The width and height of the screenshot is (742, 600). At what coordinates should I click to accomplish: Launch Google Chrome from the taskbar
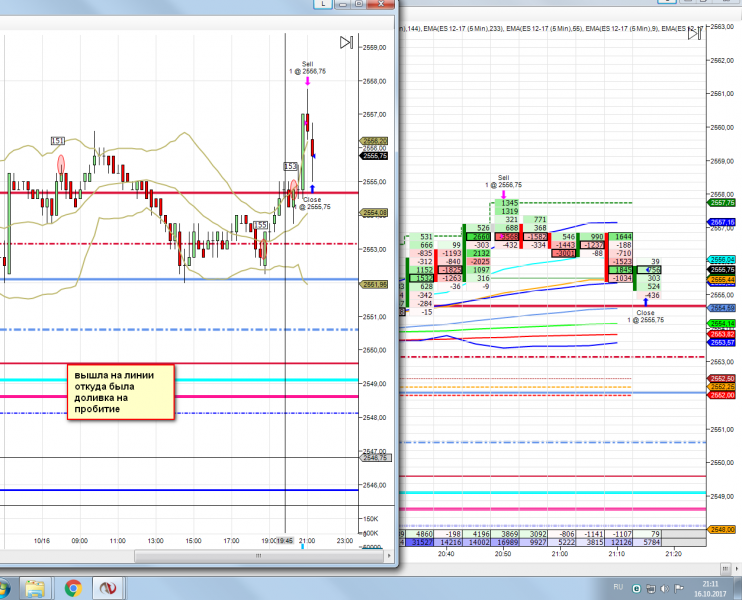coord(72,587)
